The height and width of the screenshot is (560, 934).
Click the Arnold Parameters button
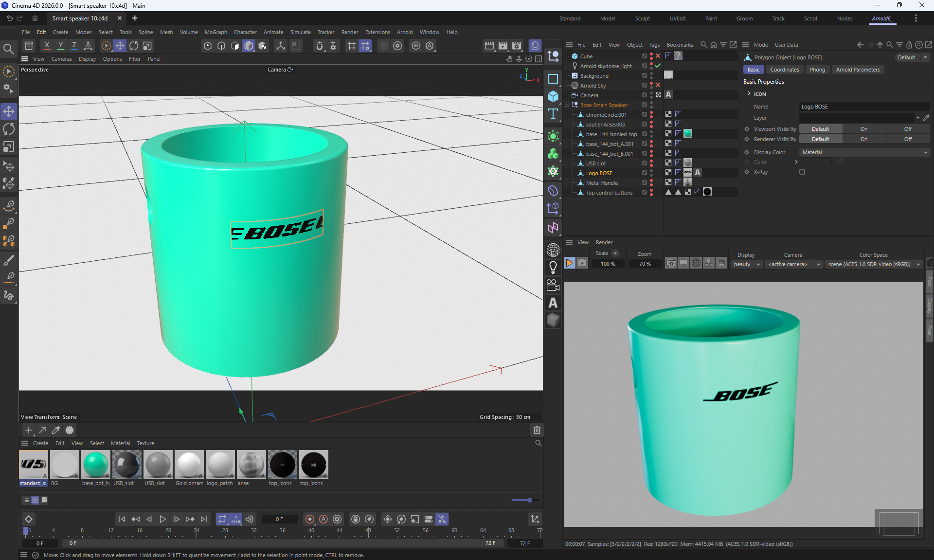(858, 70)
